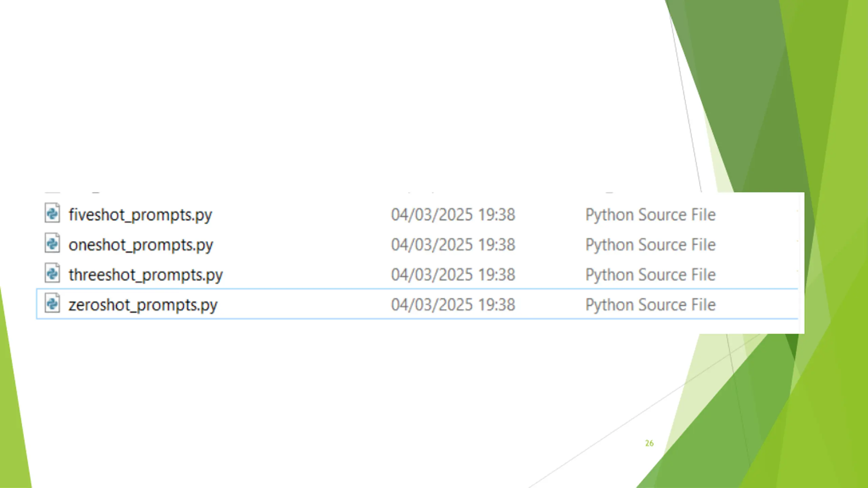Click the oneshot_prompts.py Python file icon
Screen dimensions: 868x488
click(x=52, y=243)
